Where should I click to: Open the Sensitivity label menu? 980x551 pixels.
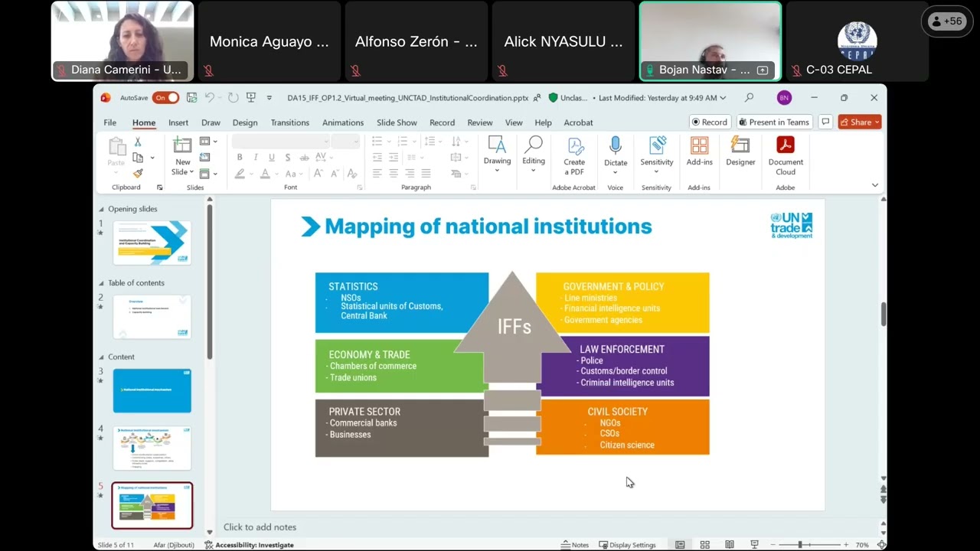(x=657, y=153)
